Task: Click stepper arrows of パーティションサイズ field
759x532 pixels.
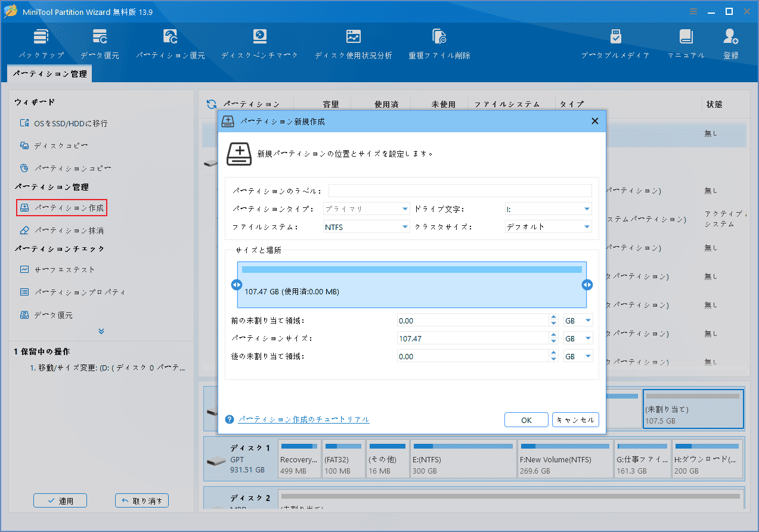Action: coord(554,338)
